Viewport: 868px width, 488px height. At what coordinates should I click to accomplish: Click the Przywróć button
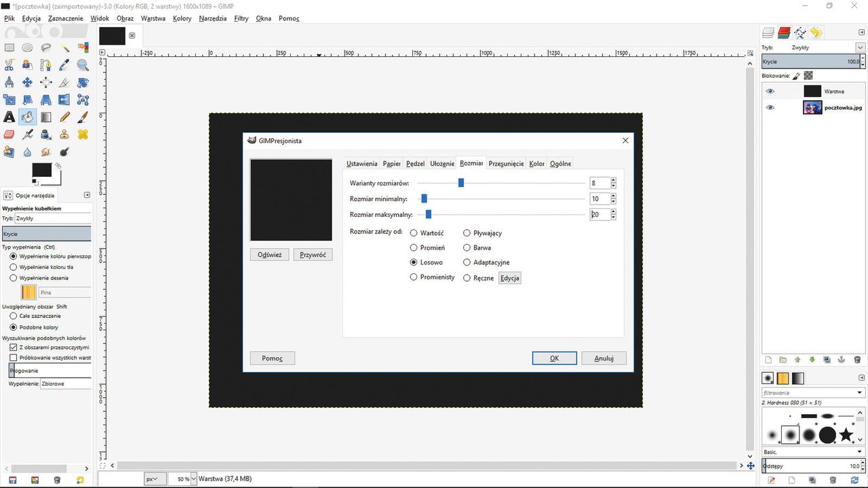coord(313,255)
